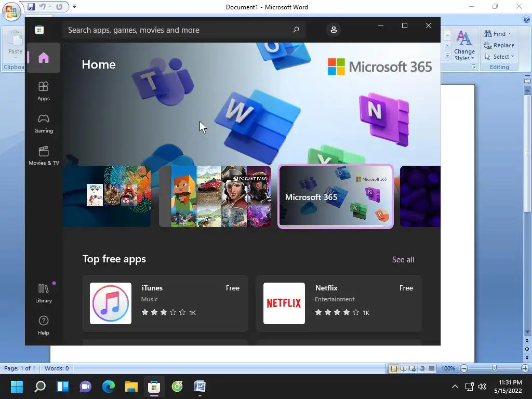Open the iTunes app card
Viewport: 532px width, 399px height.
tap(165, 303)
